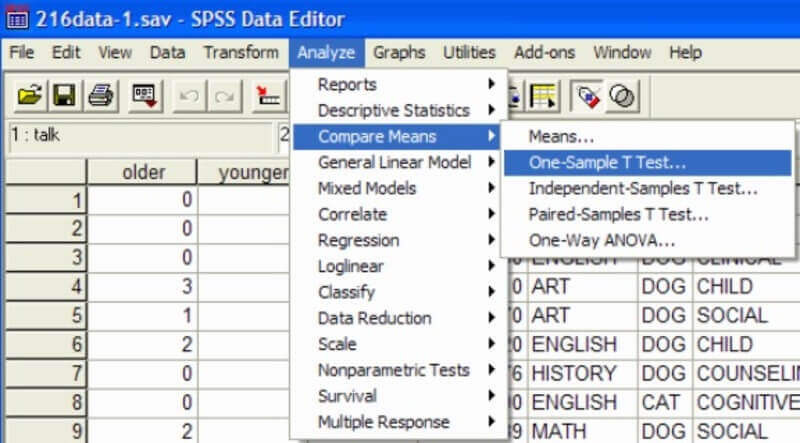
Task: Expand the Nonparametric Tests submenu
Action: 399,370
